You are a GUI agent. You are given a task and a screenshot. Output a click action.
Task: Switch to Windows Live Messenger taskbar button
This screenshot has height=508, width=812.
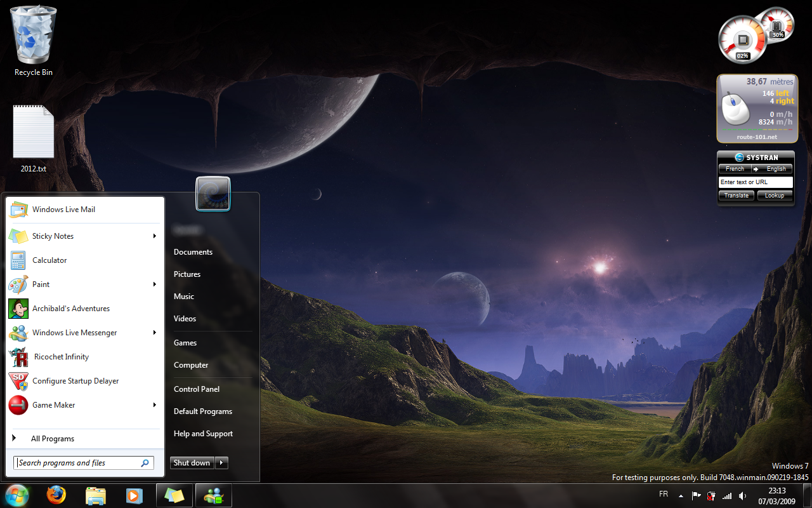point(214,496)
